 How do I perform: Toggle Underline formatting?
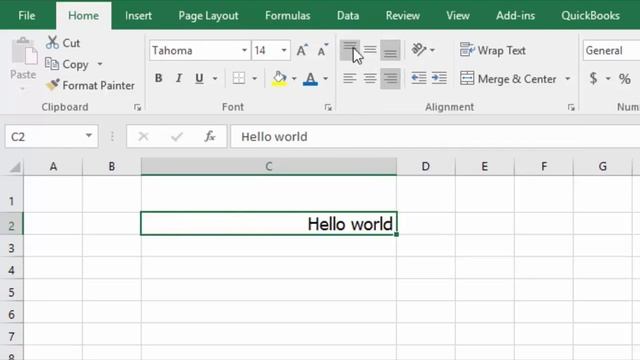tap(199, 78)
